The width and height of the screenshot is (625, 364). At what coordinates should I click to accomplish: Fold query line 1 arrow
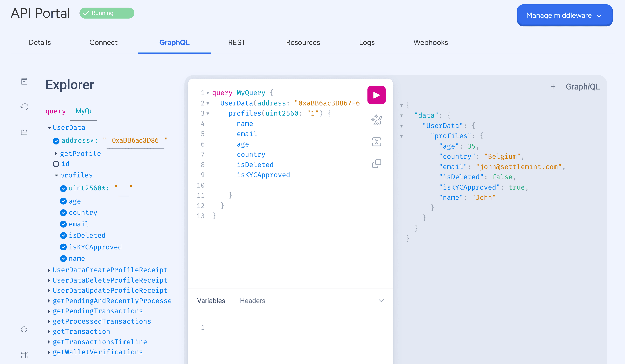[x=208, y=93]
